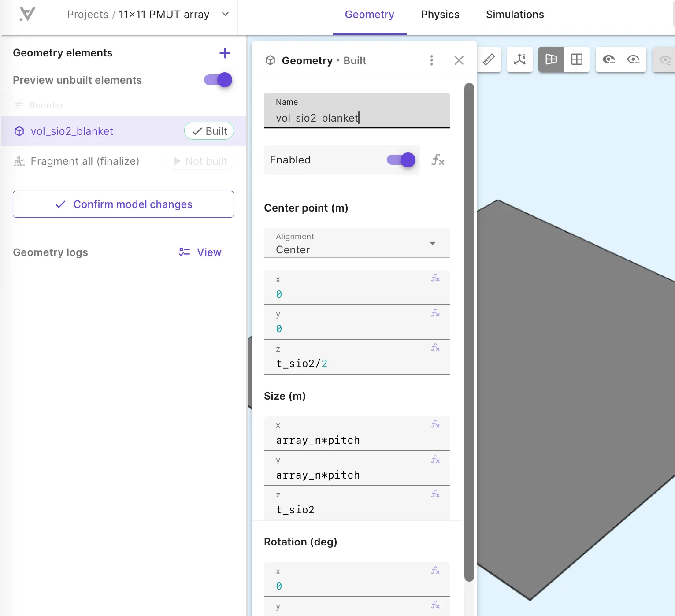Select the measure ruler tool

tap(489, 59)
